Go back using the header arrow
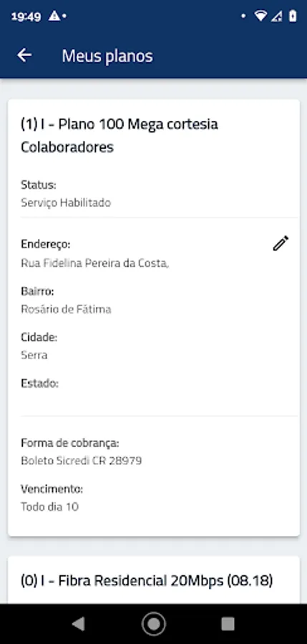The width and height of the screenshot is (307, 644). pos(24,55)
